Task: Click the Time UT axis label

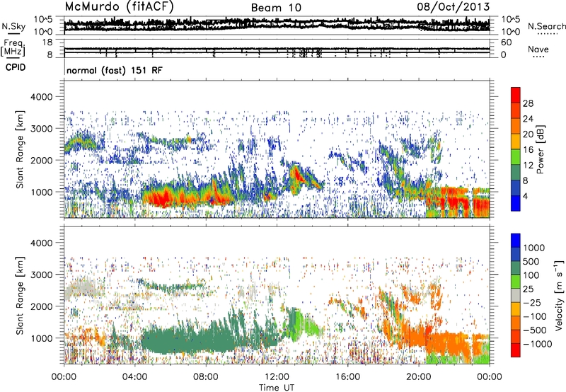Action: 277,388
